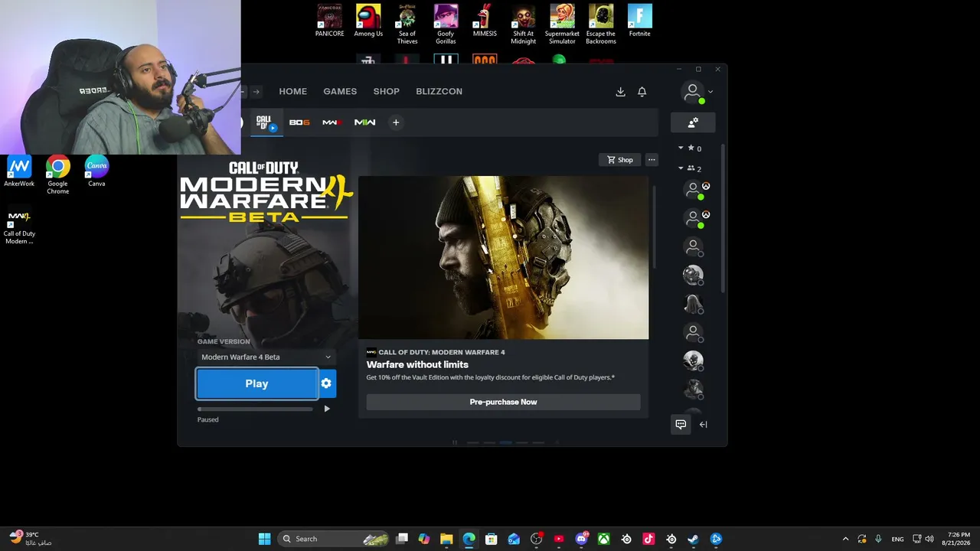
Task: Open the Game Version dropdown
Action: coord(266,357)
